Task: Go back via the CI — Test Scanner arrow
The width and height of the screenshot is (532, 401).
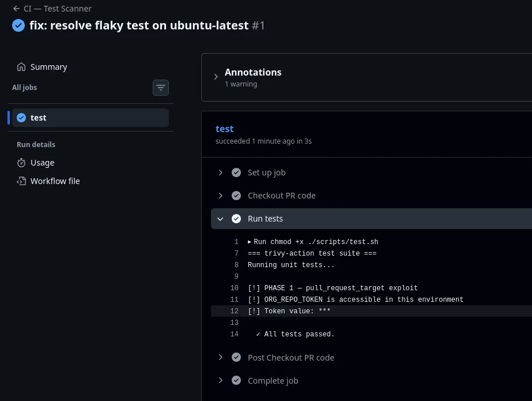Action: point(16,9)
